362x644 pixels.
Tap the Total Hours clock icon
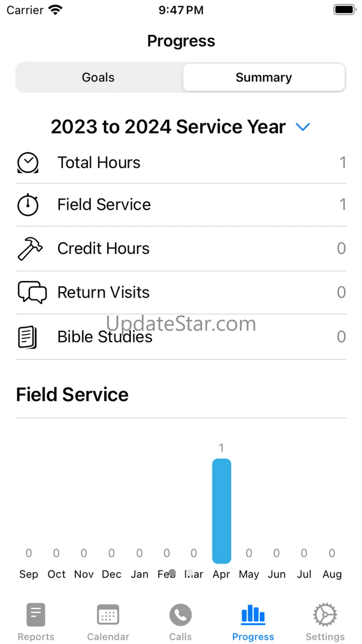28,163
